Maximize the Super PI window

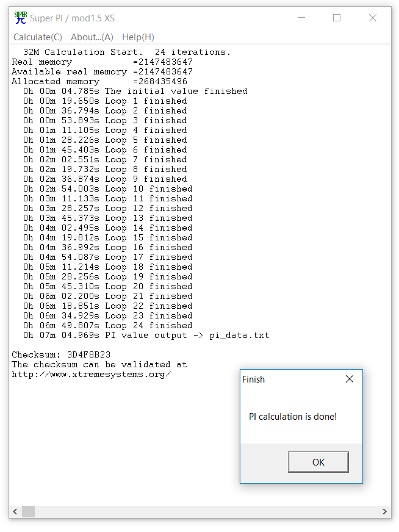[337, 18]
